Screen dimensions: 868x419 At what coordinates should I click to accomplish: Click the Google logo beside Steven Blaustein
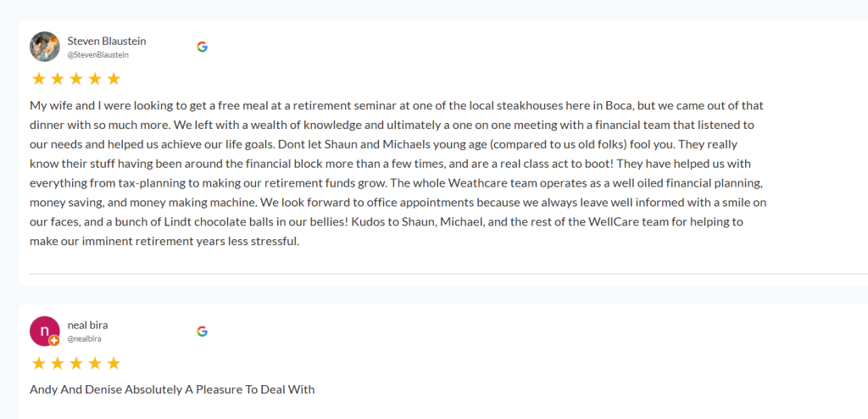click(x=202, y=47)
